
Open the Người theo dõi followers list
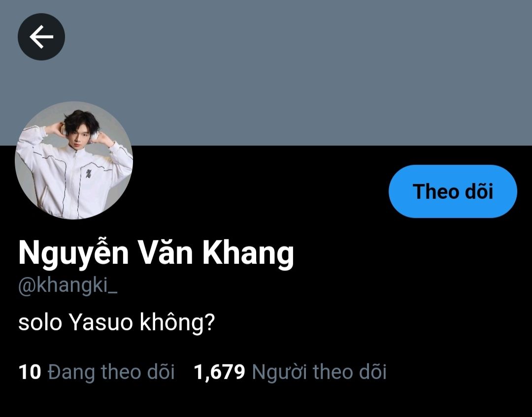[290, 372]
